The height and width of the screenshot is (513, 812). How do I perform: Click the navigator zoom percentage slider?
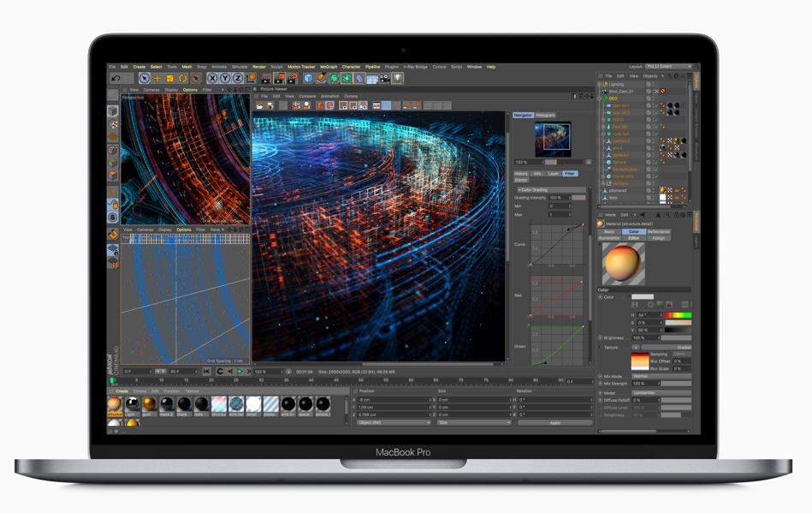(x=564, y=162)
